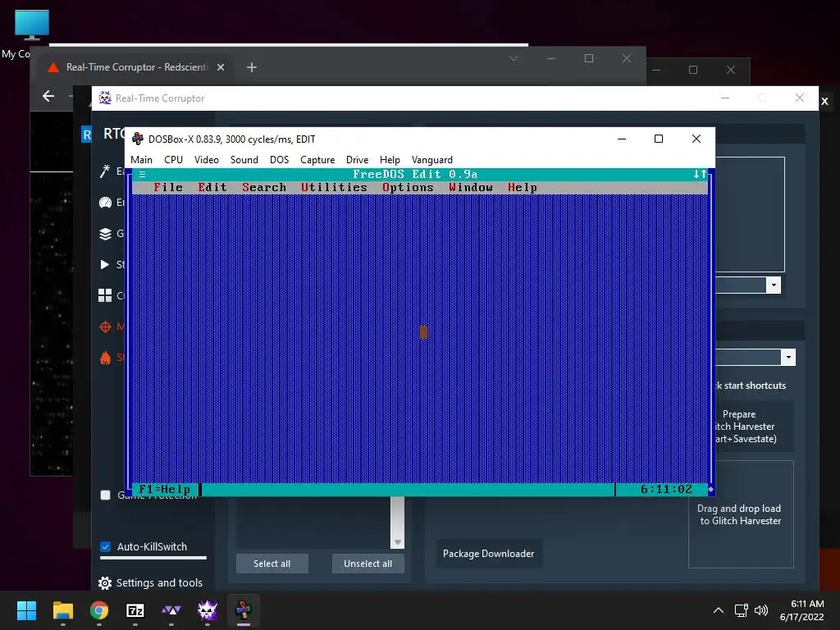Open the Windows Start menu

pyautogui.click(x=27, y=610)
